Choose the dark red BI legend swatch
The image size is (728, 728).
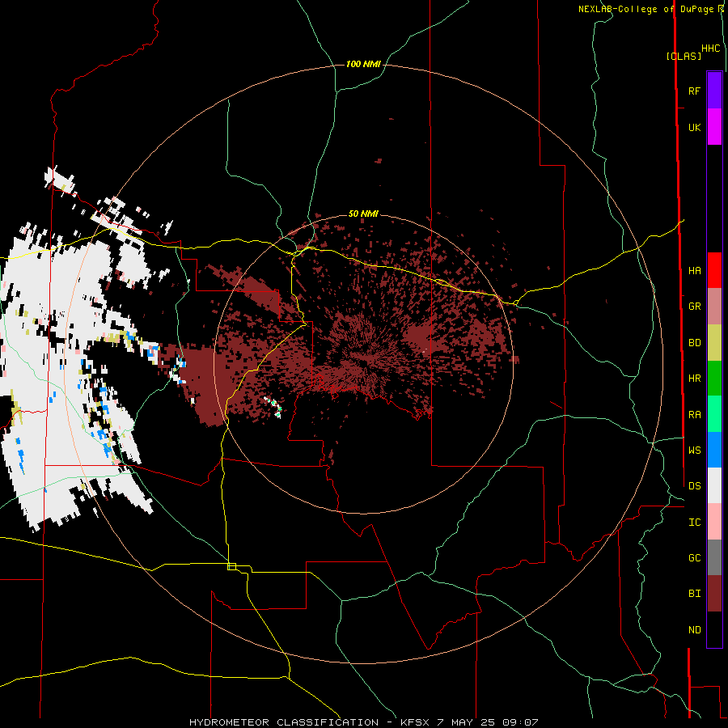click(714, 594)
